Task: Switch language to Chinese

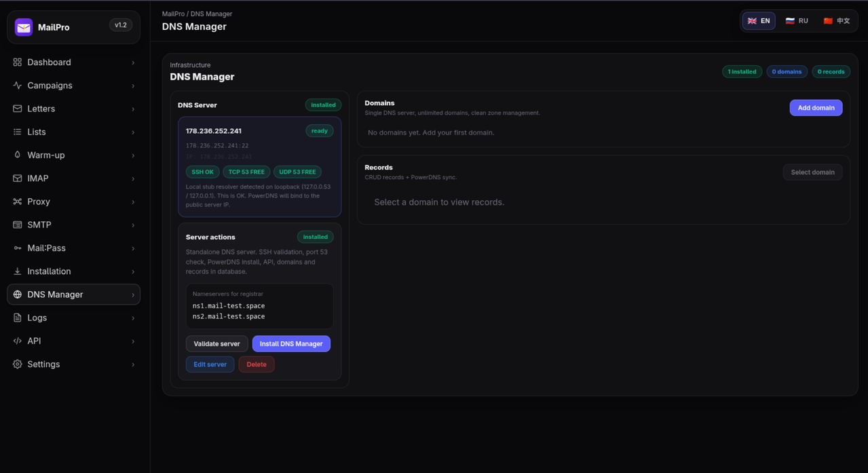Action: [836, 21]
